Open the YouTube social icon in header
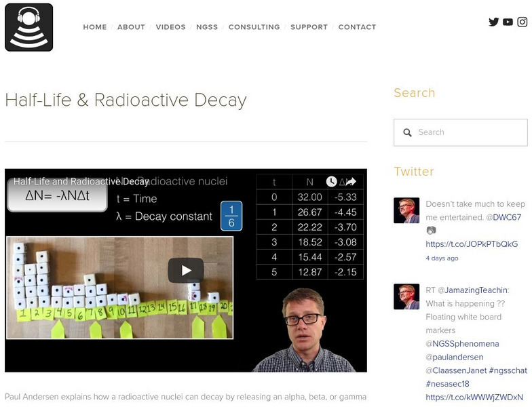The height and width of the screenshot is (407, 532). point(508,22)
